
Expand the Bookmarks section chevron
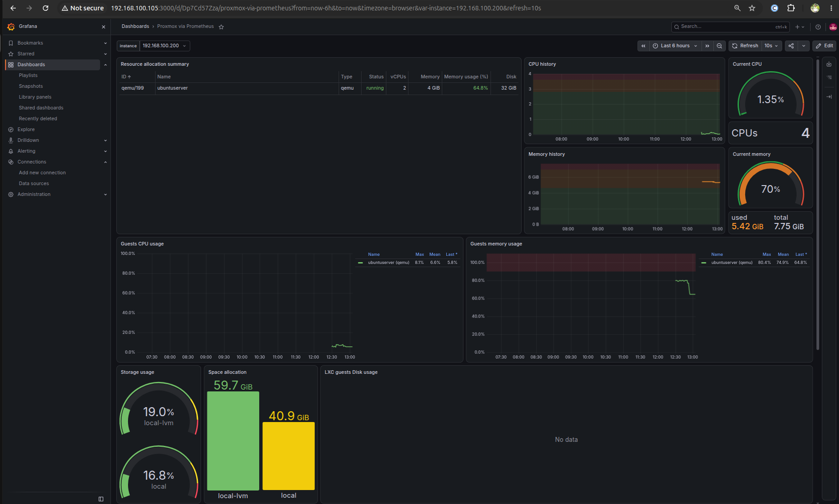click(105, 43)
